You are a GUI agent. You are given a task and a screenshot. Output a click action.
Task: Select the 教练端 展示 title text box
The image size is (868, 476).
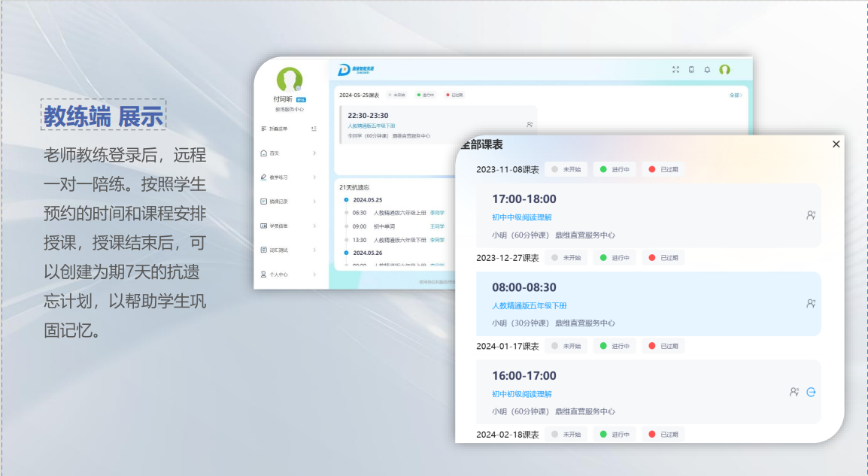pos(104,115)
